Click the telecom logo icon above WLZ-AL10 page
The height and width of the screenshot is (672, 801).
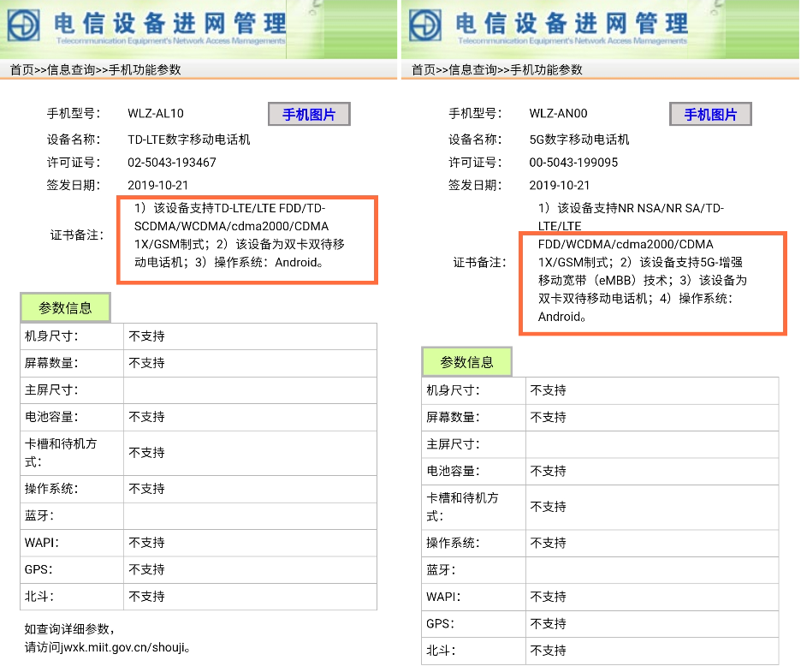tap(26, 25)
